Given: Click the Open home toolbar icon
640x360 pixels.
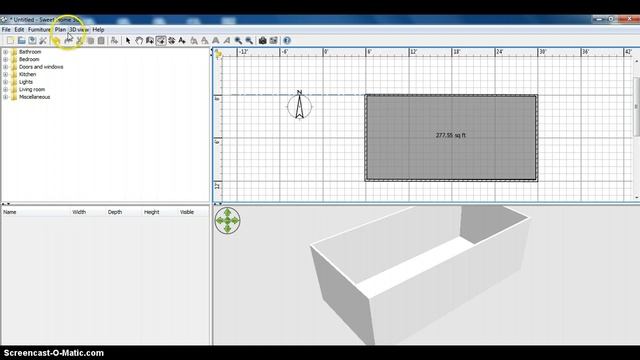Looking at the screenshot, I should pyautogui.click(x=21, y=40).
